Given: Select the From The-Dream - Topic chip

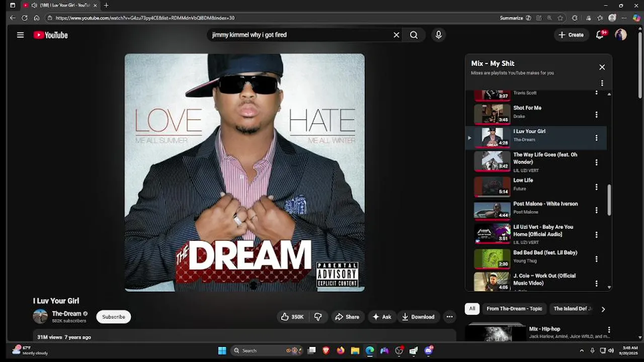Looking at the screenshot, I should click(x=514, y=309).
